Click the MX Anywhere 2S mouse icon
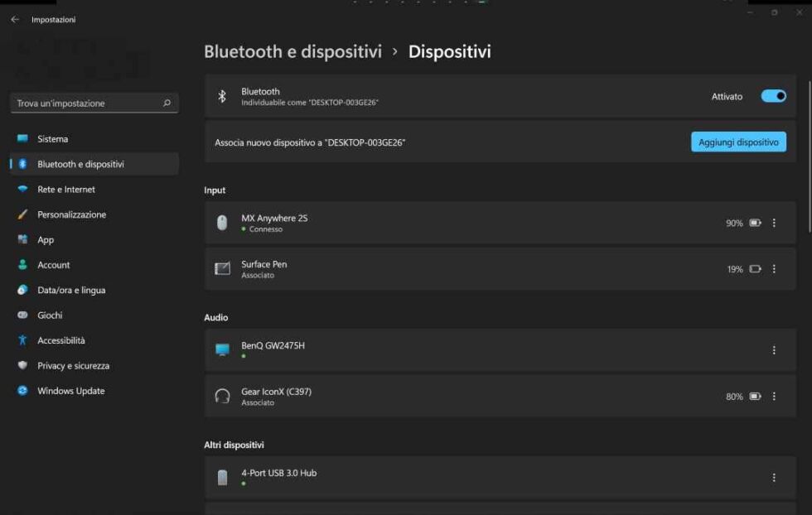 222,223
